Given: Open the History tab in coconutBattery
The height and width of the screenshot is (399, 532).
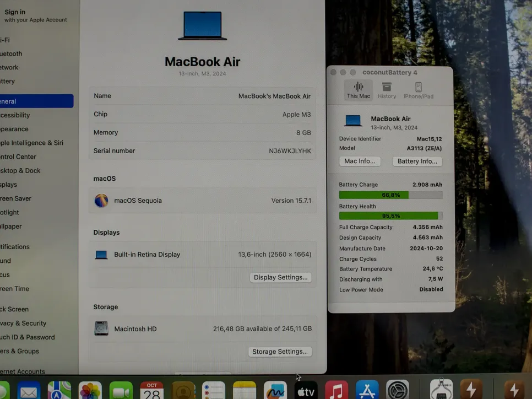Looking at the screenshot, I should click(x=387, y=90).
